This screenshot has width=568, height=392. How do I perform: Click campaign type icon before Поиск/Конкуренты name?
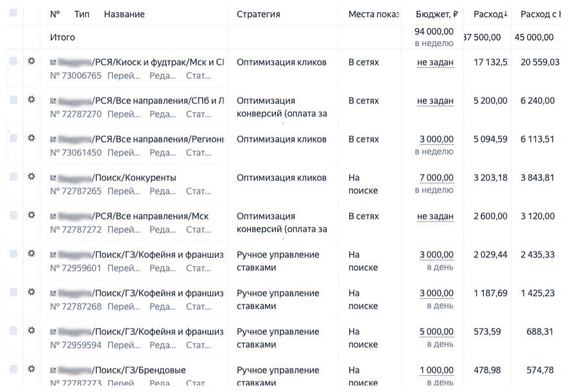[x=53, y=178]
